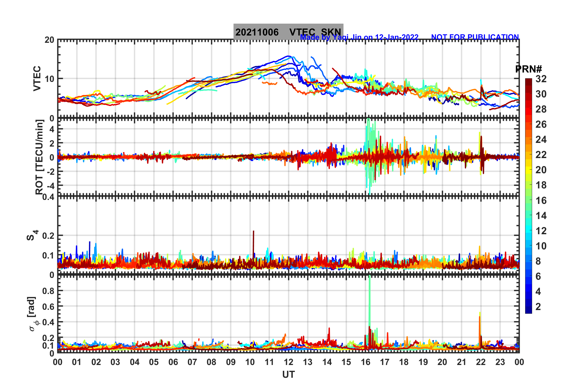Click the "Made by Yaqi Jin" credit text

click(x=359, y=37)
